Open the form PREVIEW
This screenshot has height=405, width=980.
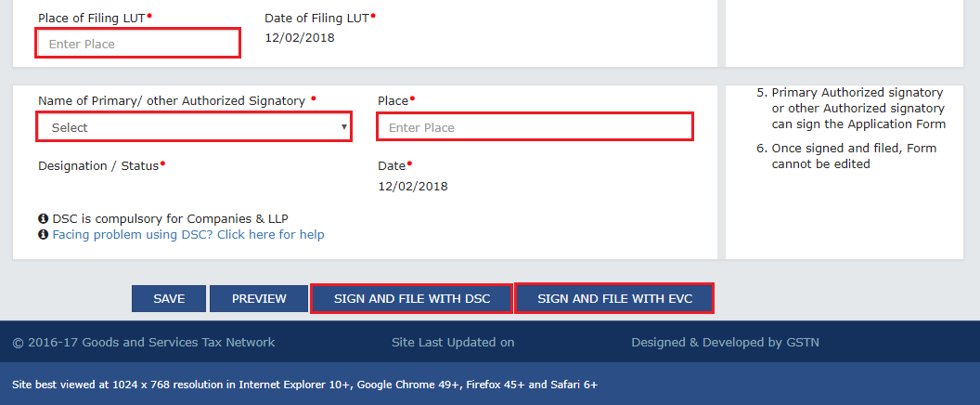click(259, 298)
